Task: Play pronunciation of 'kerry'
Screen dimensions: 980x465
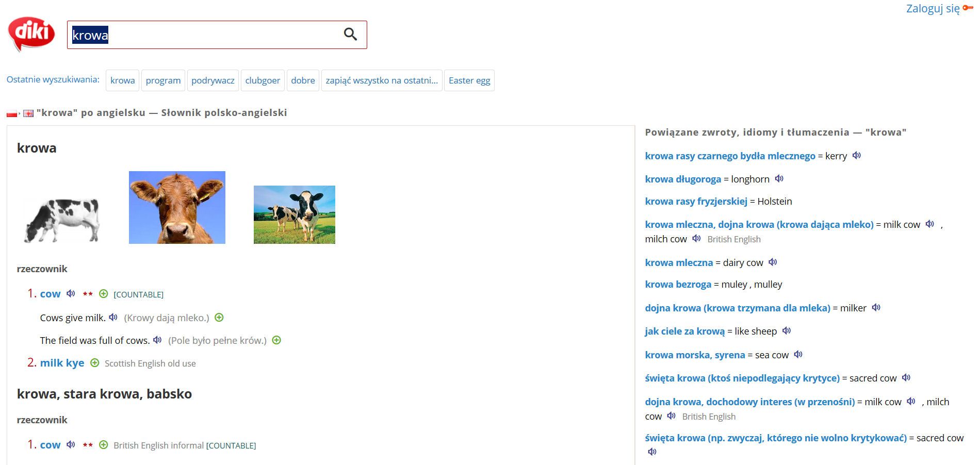Action: pos(857,155)
